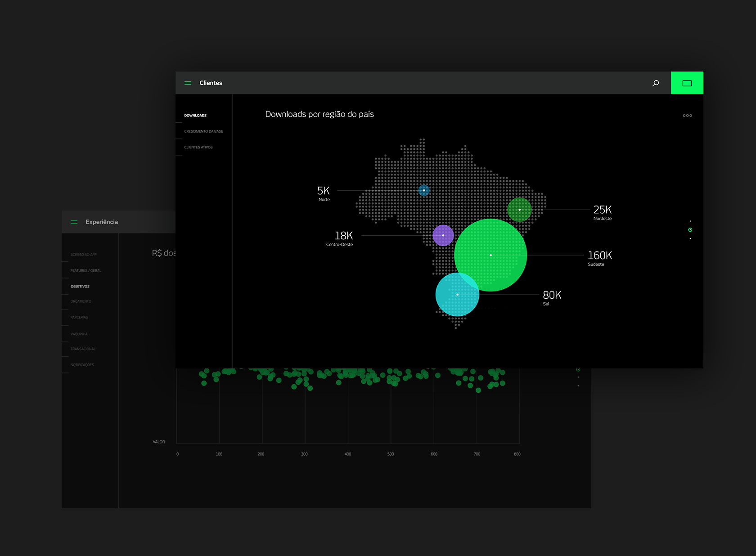Viewport: 756px width, 556px height.
Task: Select VAQUINHA in Experiência sidebar
Action: tap(79, 334)
